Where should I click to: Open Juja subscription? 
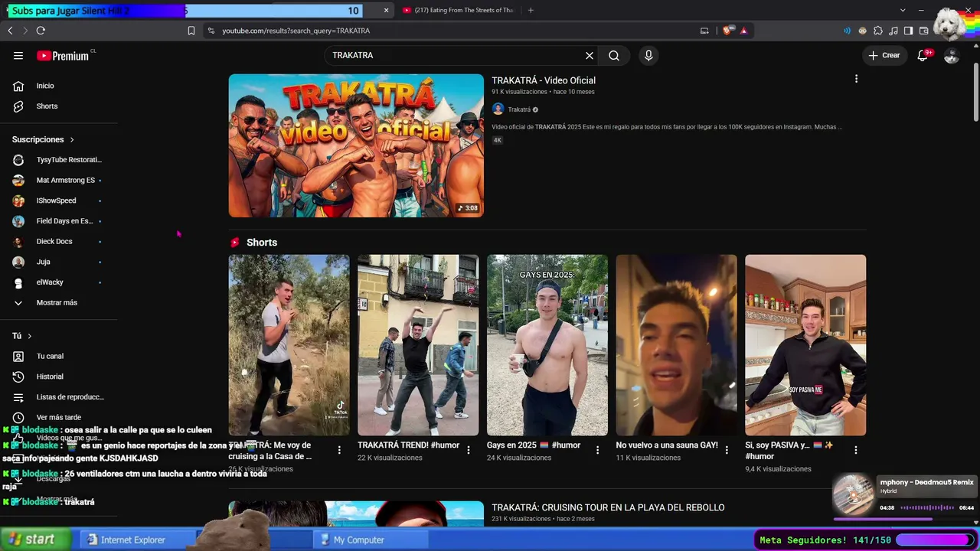pyautogui.click(x=58, y=262)
